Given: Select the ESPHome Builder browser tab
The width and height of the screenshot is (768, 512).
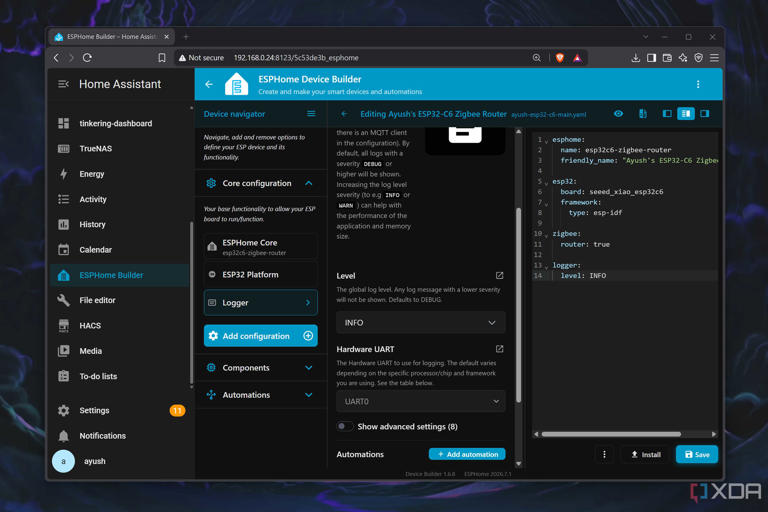Looking at the screenshot, I should coord(112,37).
